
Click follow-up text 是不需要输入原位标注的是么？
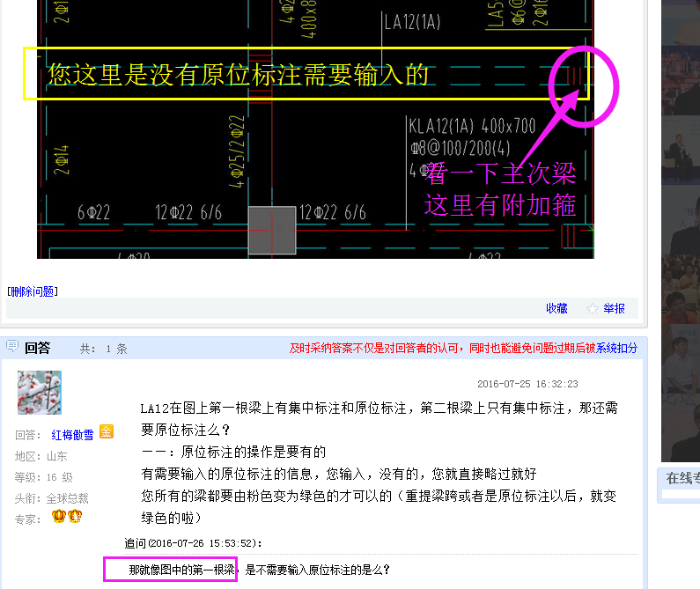[x=317, y=570]
